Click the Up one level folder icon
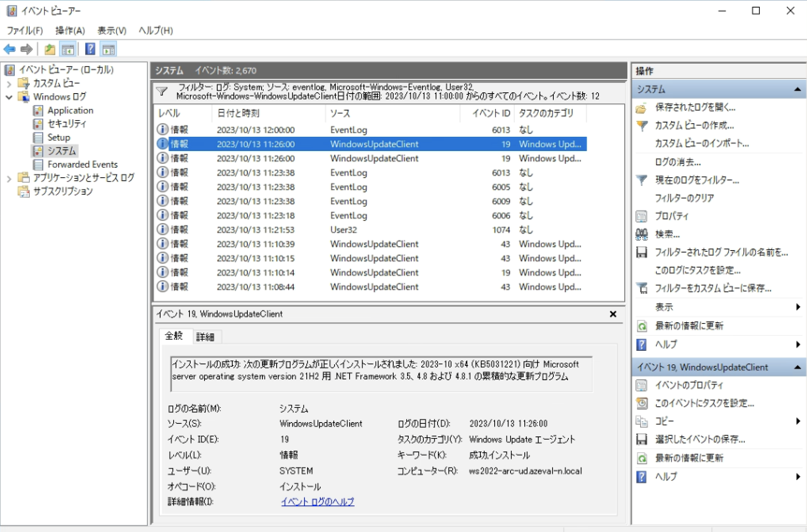807x532 pixels. [x=50, y=50]
